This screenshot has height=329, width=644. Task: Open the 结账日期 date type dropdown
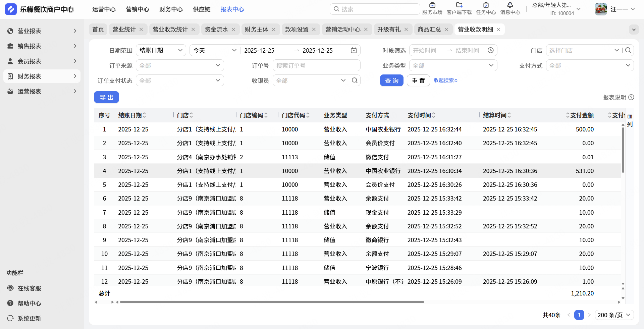(161, 50)
